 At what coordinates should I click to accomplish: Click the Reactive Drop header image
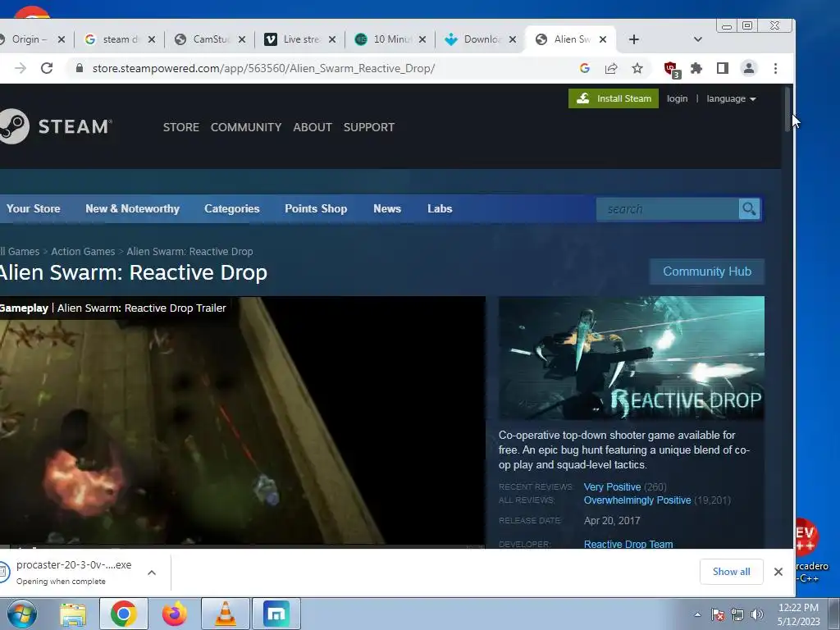point(632,358)
